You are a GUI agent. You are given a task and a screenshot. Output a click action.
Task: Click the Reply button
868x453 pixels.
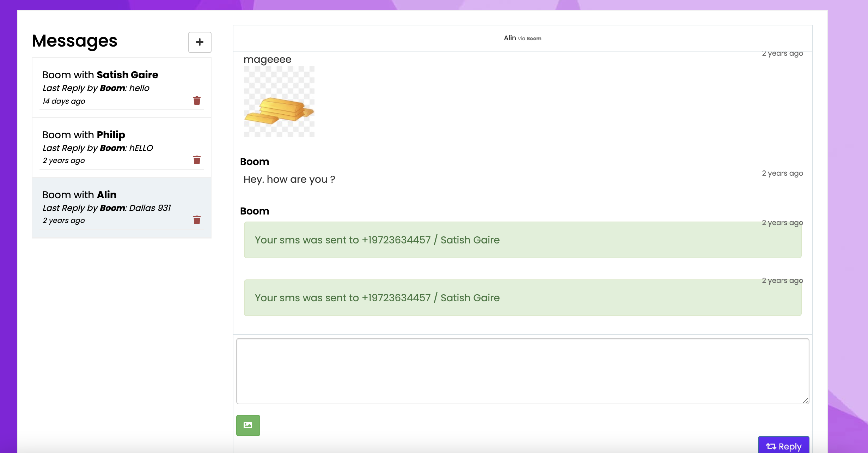coord(790,446)
